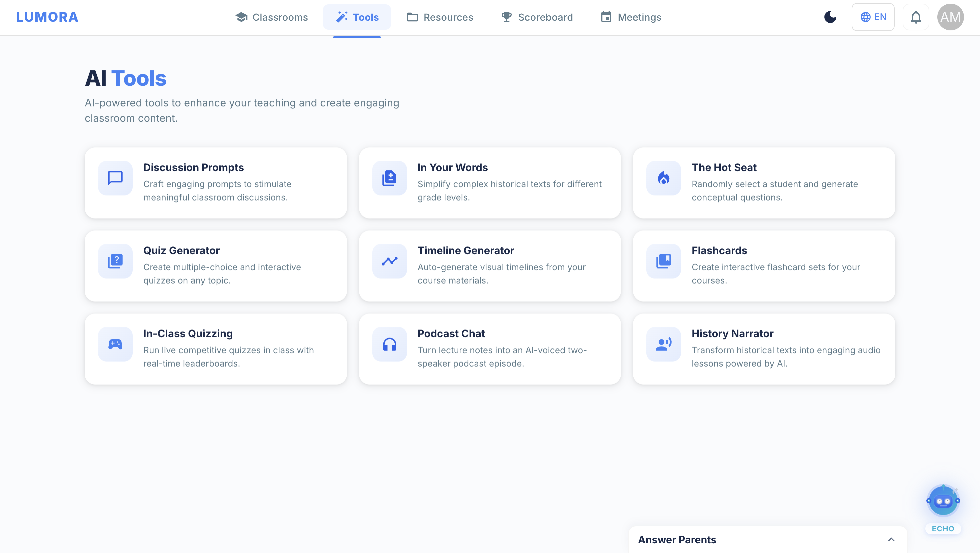Open the In Your Words tool title

pos(452,167)
